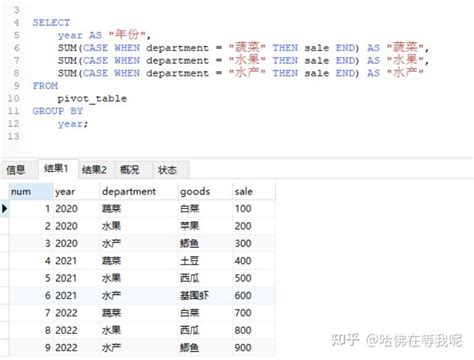
Task: Click the FROM keyword on line 9
Action: [45, 86]
